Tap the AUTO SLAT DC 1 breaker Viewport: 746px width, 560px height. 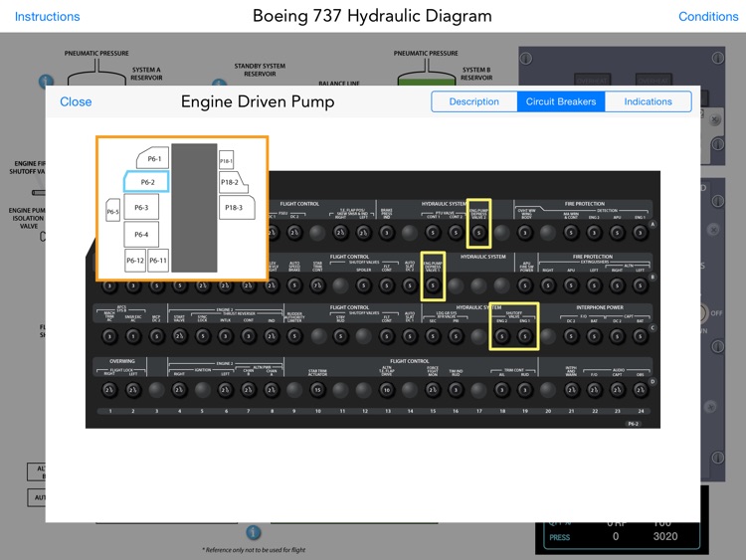point(410,336)
